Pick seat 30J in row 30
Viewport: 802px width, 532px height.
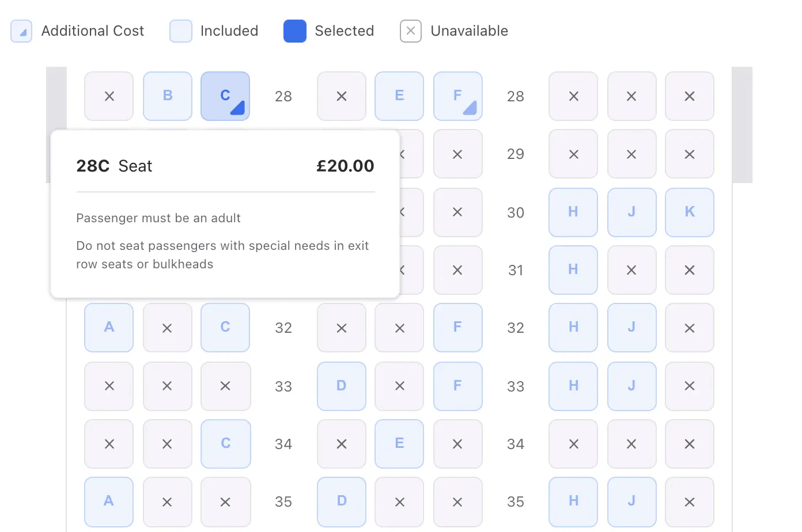tap(631, 212)
